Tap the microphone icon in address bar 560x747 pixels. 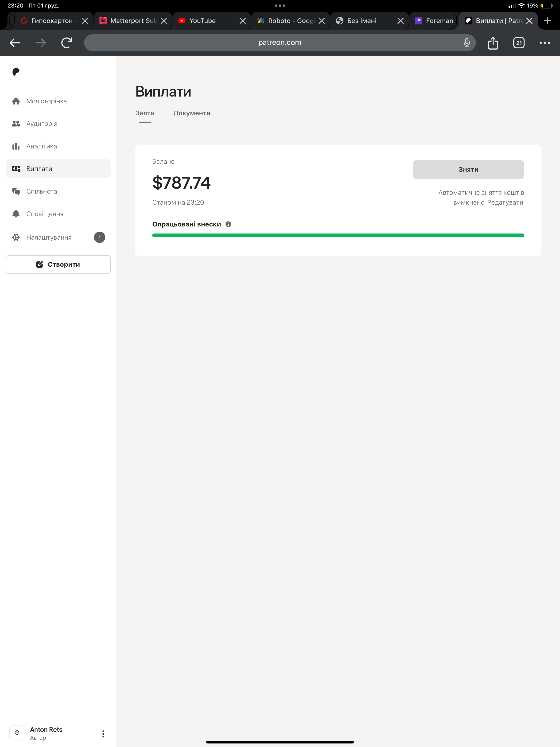(x=467, y=43)
